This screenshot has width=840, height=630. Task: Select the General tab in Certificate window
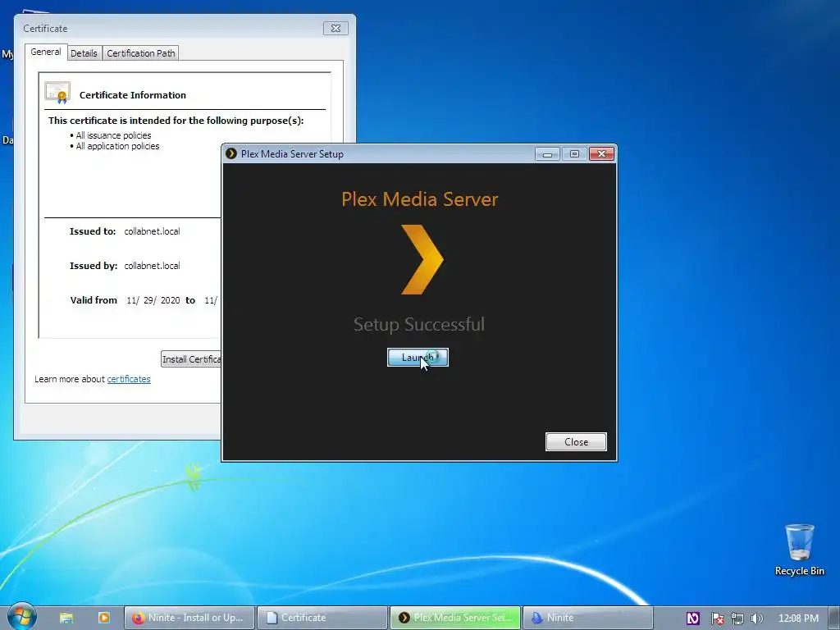click(x=46, y=52)
